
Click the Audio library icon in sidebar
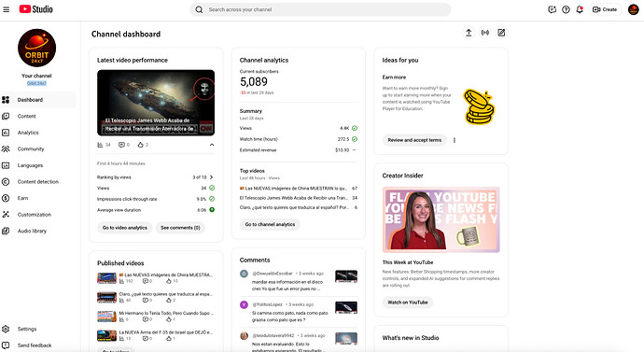[x=6, y=232]
